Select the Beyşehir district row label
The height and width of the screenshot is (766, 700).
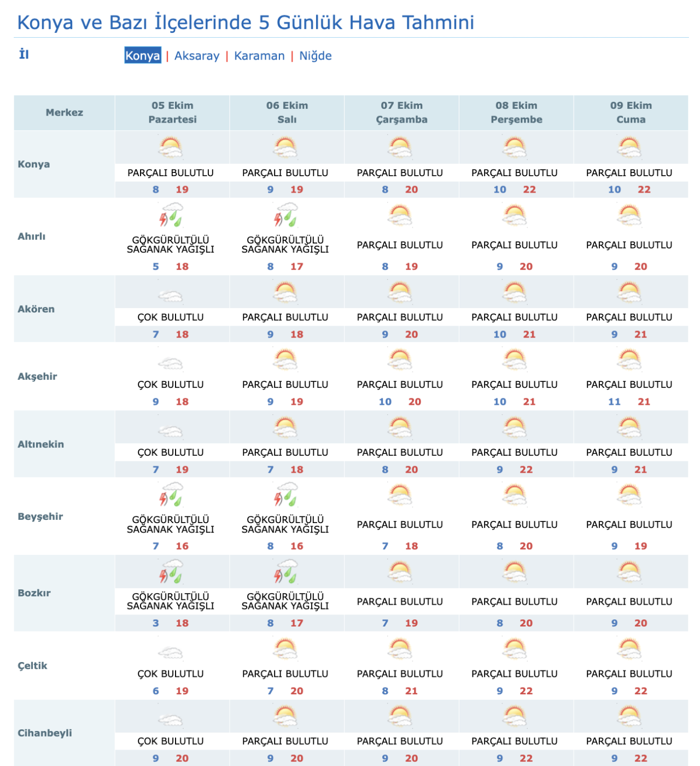click(x=40, y=517)
